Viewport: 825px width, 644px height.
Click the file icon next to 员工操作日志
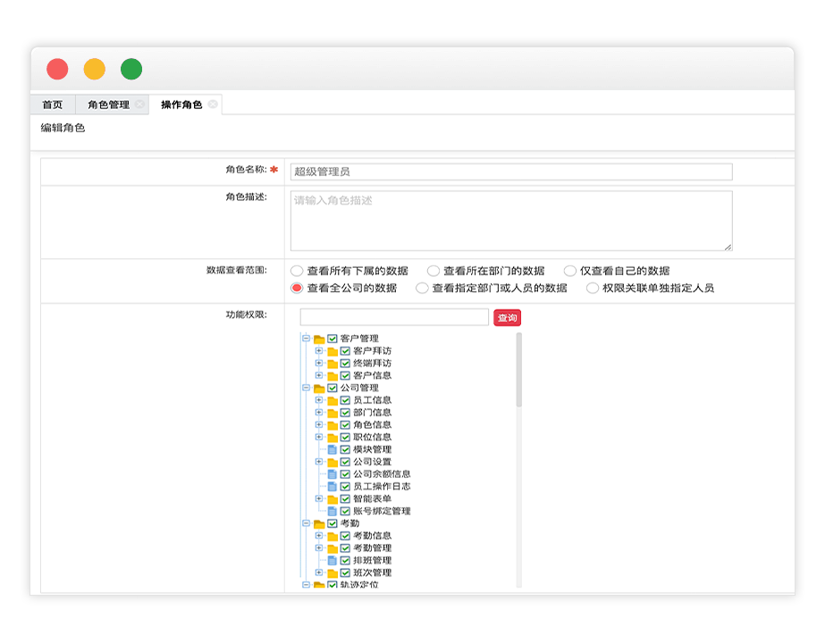click(332, 487)
